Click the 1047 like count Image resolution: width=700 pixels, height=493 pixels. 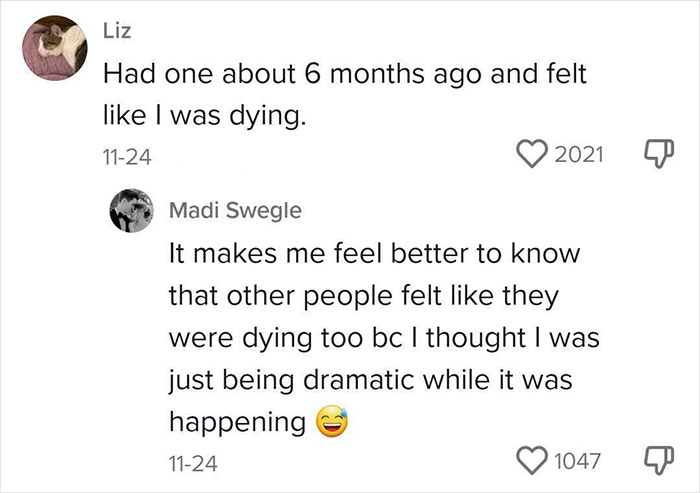click(x=579, y=460)
